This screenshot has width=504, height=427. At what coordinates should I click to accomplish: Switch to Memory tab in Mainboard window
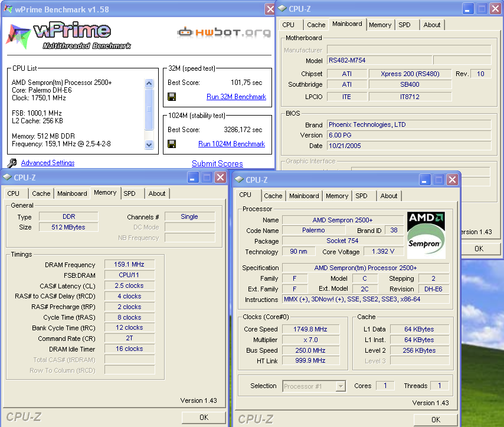point(380,25)
